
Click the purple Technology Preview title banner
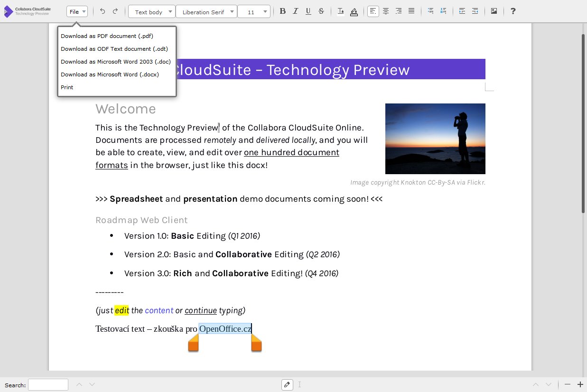331,69
